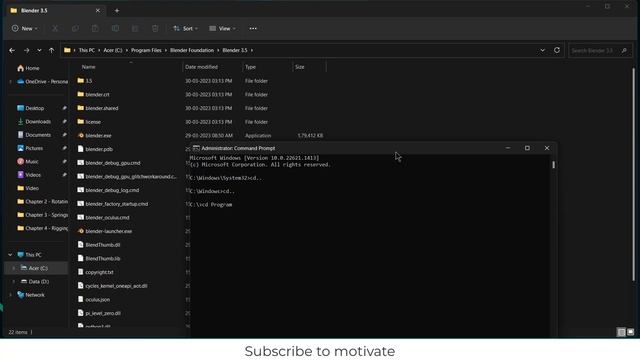Click the Rename icon in the toolbar
Image resolution: width=640 pixels, height=360 pixels.
(x=115, y=29)
